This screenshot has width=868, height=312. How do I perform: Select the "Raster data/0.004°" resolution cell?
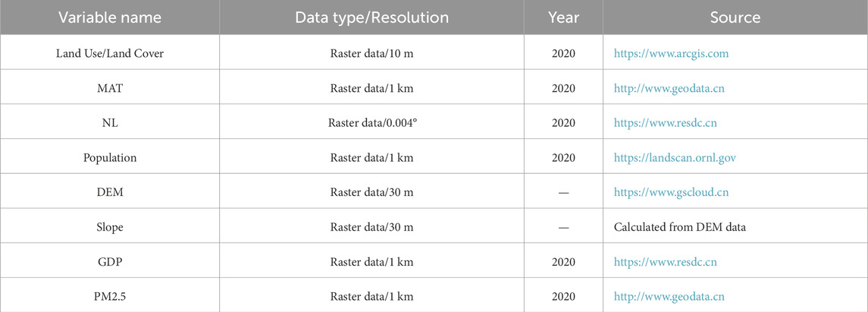[371, 123]
